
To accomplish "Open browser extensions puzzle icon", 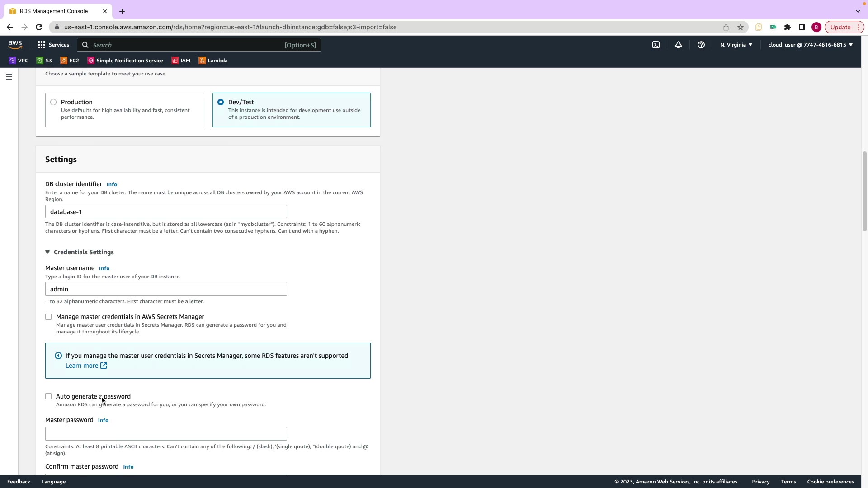I will click(787, 27).
